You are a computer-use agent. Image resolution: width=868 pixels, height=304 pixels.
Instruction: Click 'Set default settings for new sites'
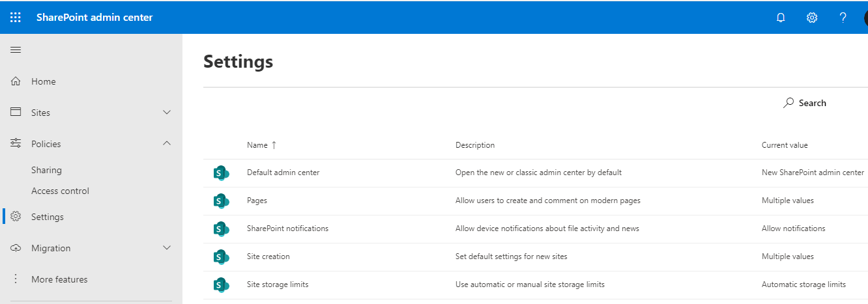[x=512, y=256]
